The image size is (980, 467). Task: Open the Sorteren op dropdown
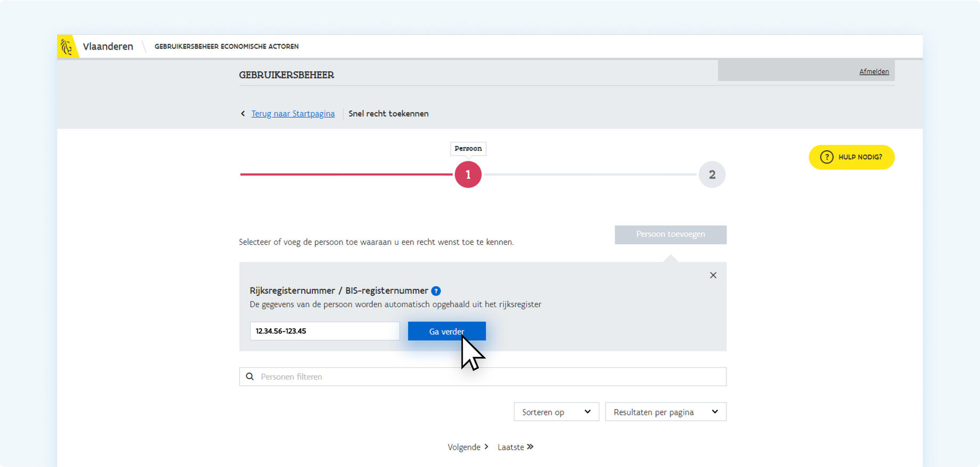[556, 412]
